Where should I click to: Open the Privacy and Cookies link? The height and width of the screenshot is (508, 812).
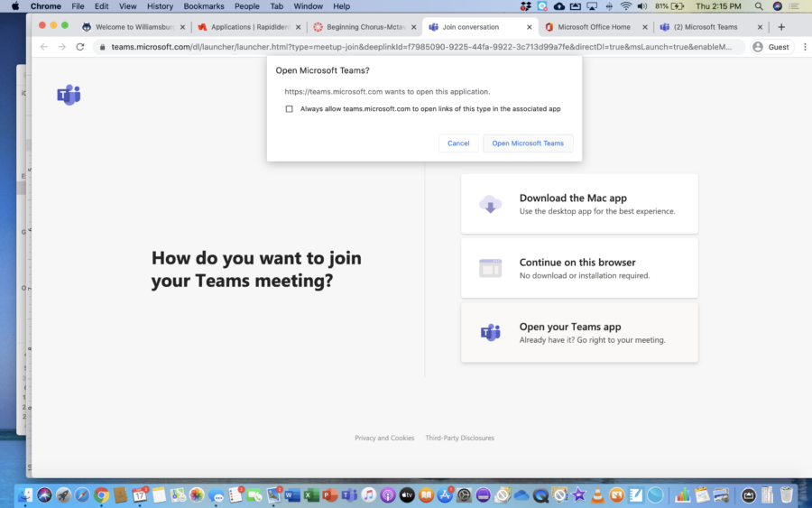point(384,438)
